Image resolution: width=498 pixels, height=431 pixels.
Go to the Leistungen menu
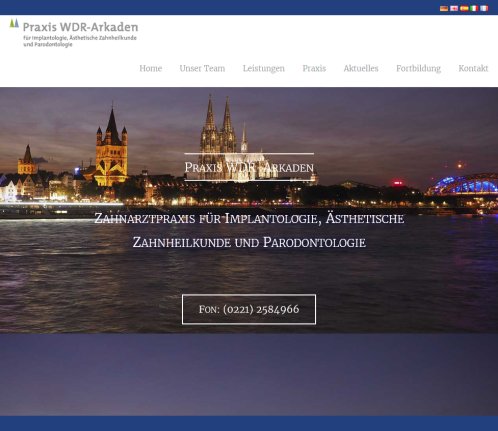[264, 68]
